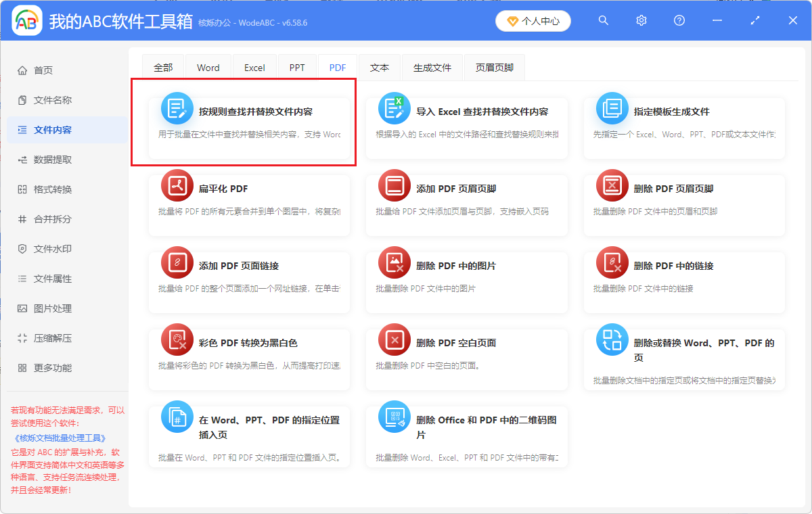The image size is (812, 514).
Task: Switch to the 页眉页脚 tab
Action: (x=494, y=67)
